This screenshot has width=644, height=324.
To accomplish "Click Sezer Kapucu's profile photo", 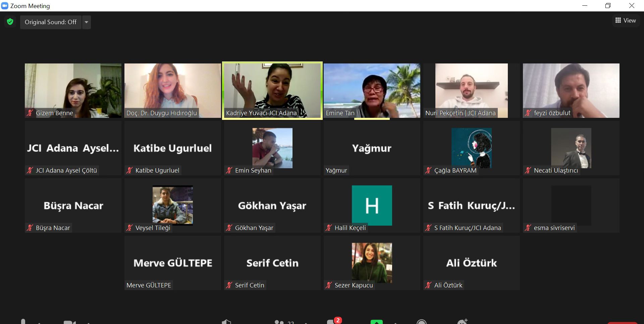I will pyautogui.click(x=372, y=263).
